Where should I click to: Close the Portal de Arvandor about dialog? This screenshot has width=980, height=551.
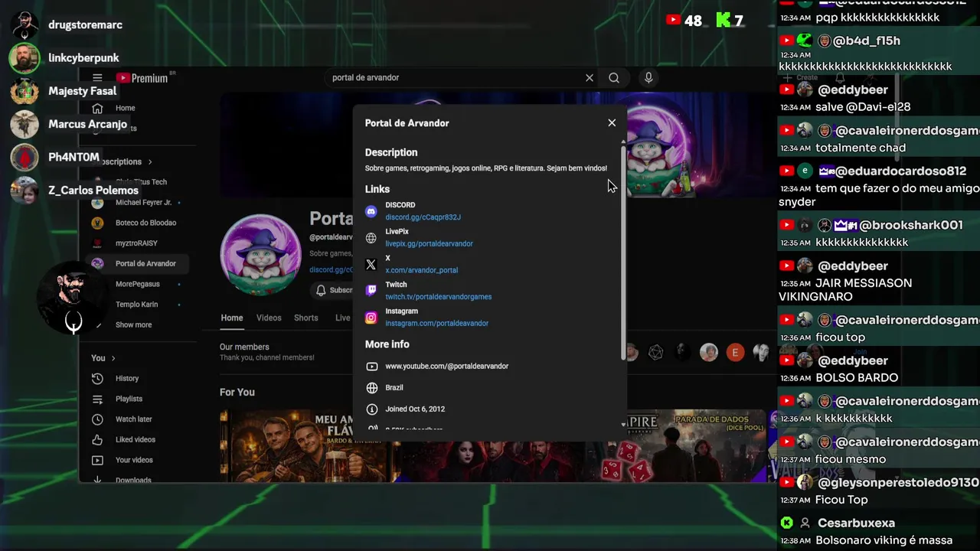612,122
